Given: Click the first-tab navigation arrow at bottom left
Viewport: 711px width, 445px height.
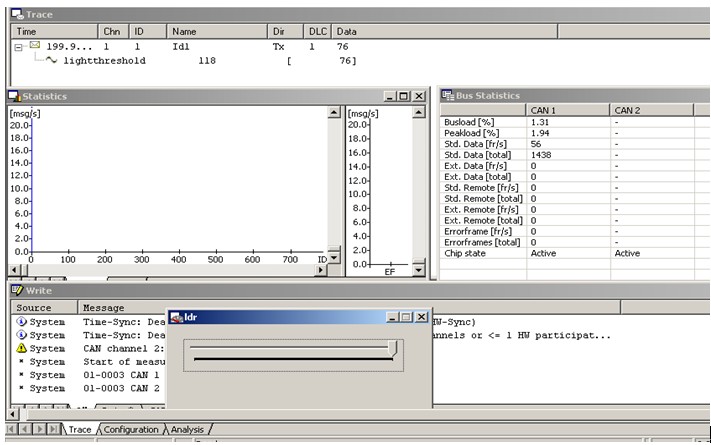Looking at the screenshot, I should (14, 430).
